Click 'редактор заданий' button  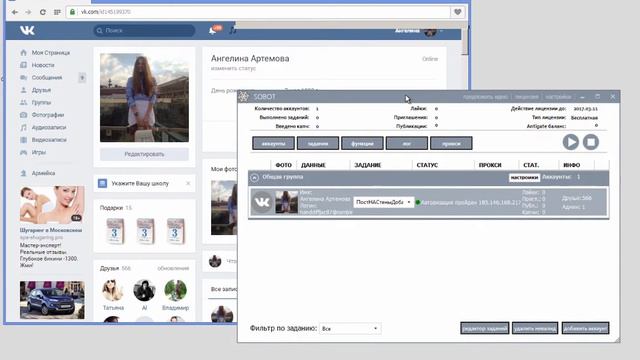(484, 328)
